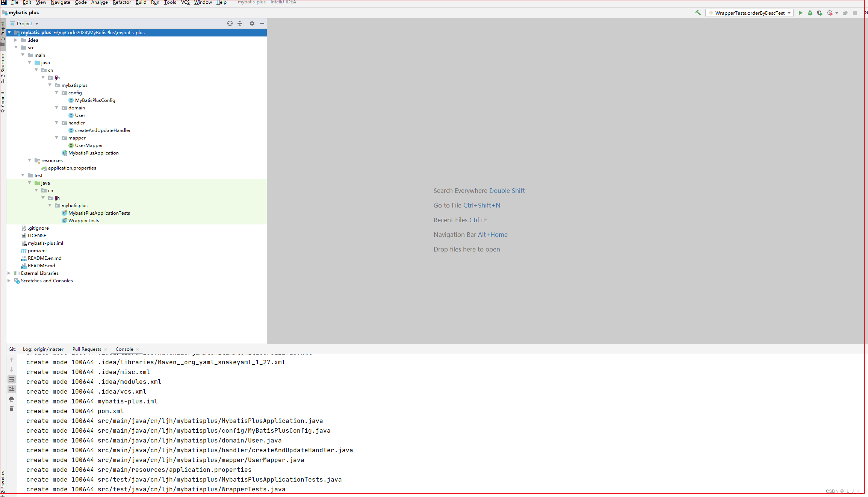Collapse the test folder
Image resolution: width=868 pixels, height=497 pixels.
pyautogui.click(x=23, y=175)
